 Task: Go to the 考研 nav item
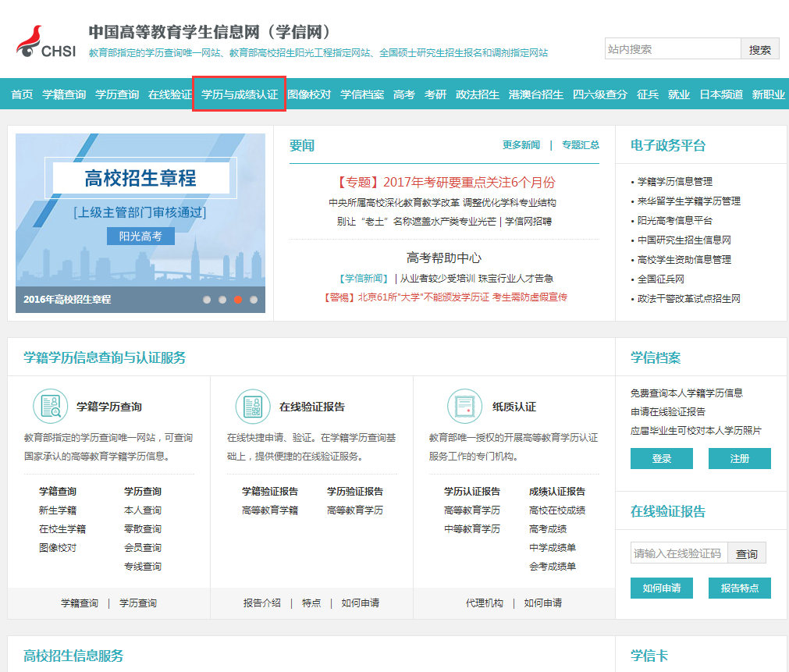click(x=435, y=94)
